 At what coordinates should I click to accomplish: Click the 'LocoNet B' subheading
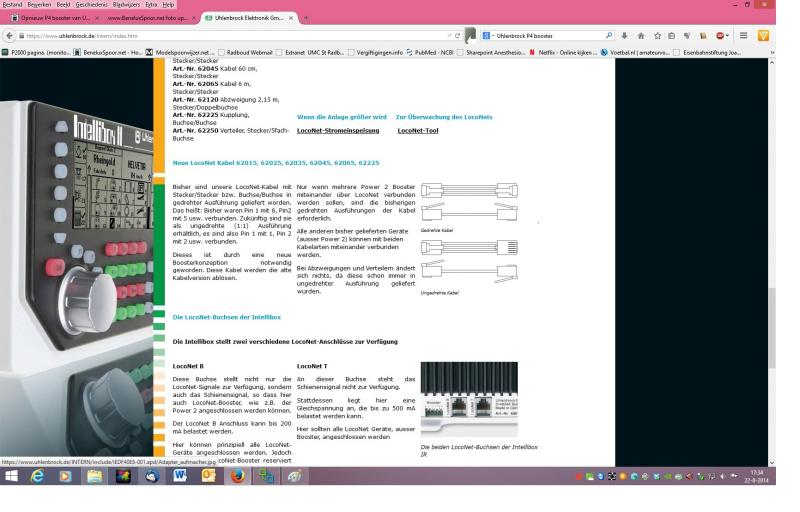tap(188, 366)
